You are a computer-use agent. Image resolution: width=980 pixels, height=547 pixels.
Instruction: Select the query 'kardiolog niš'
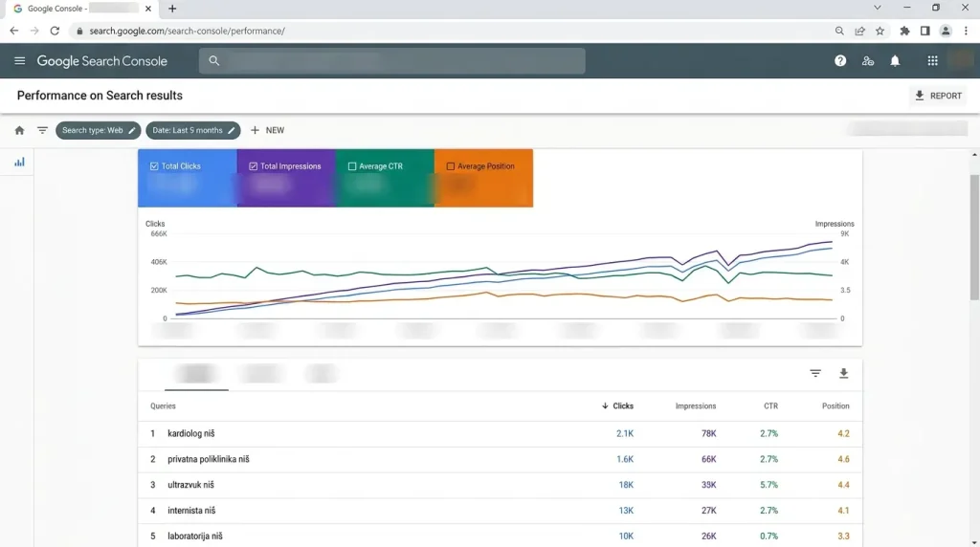point(191,433)
